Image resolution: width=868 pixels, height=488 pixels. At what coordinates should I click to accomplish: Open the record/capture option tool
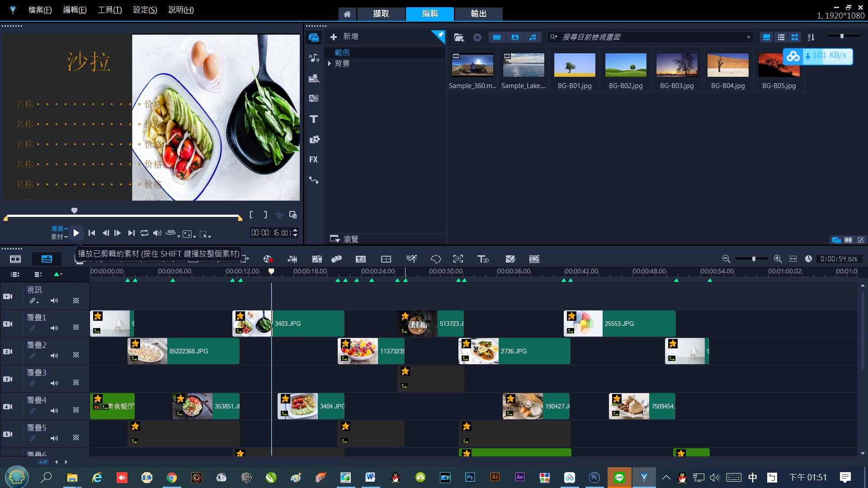pos(268,259)
